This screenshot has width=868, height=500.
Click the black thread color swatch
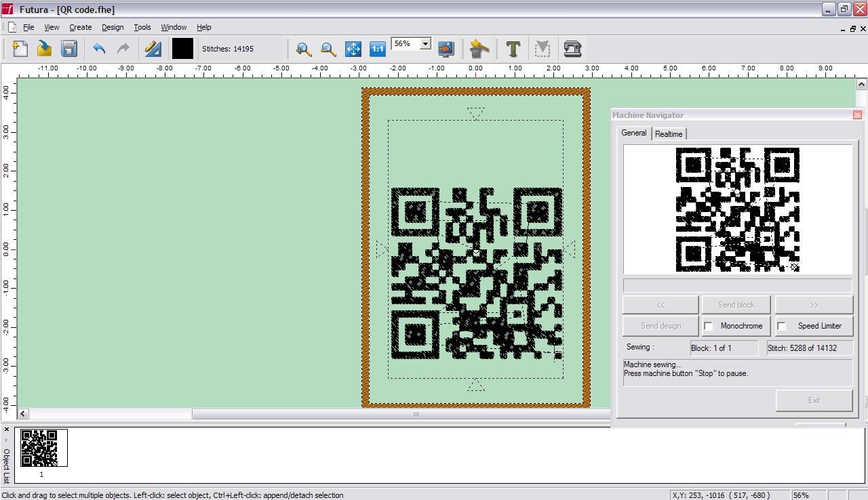pyautogui.click(x=182, y=48)
